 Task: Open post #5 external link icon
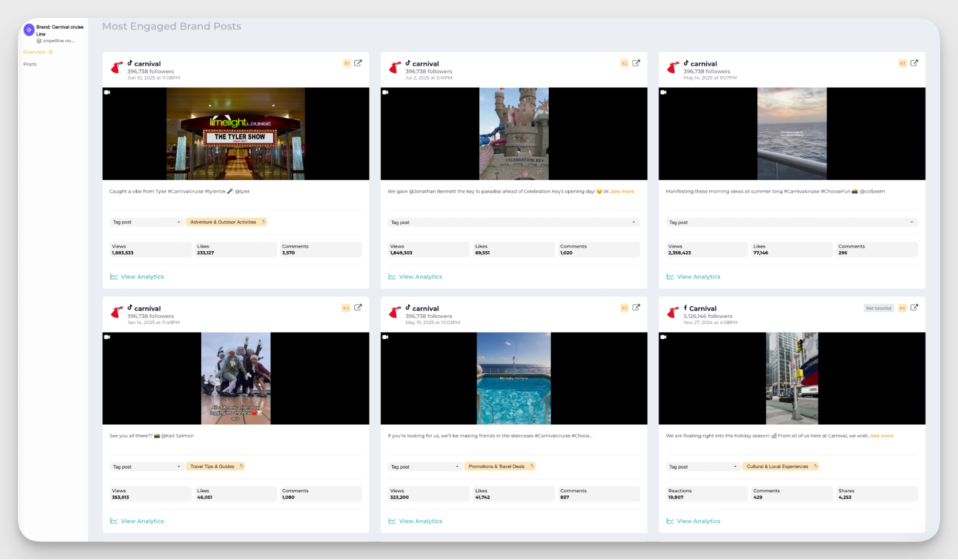coord(636,308)
